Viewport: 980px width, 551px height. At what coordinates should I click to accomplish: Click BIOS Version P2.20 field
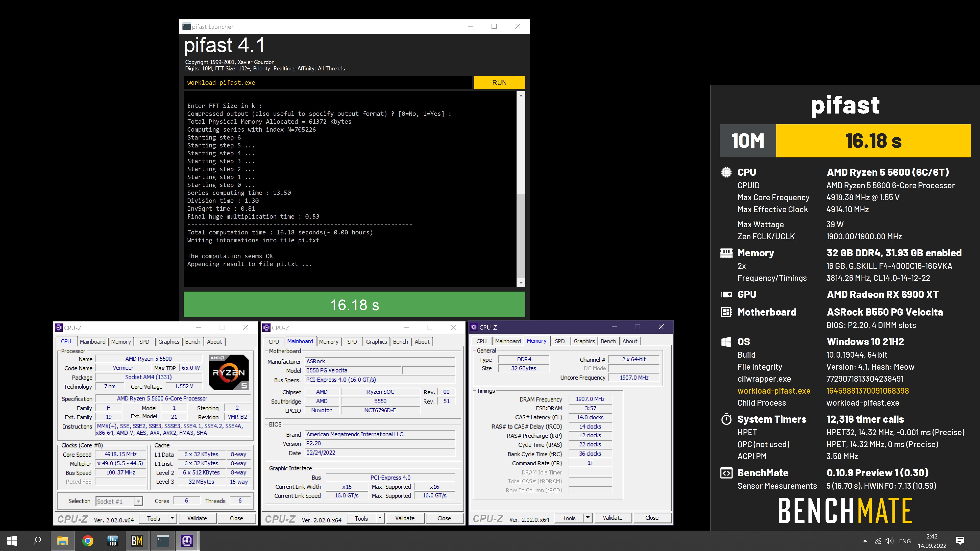point(380,443)
